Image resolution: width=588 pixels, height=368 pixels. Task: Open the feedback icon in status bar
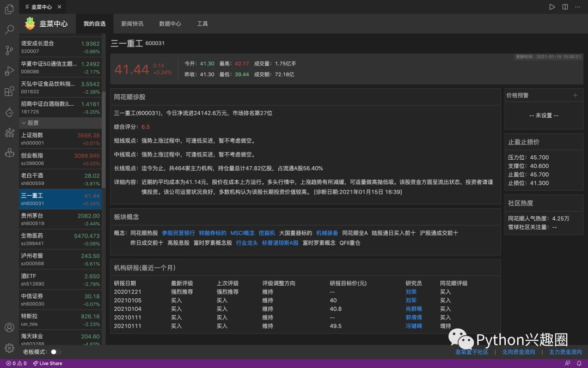567,364
